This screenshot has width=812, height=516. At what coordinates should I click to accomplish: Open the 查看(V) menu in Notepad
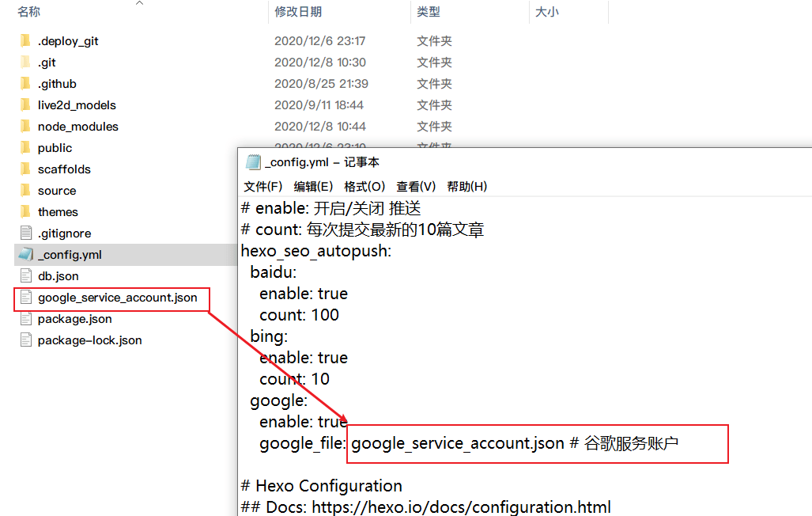[x=414, y=186]
